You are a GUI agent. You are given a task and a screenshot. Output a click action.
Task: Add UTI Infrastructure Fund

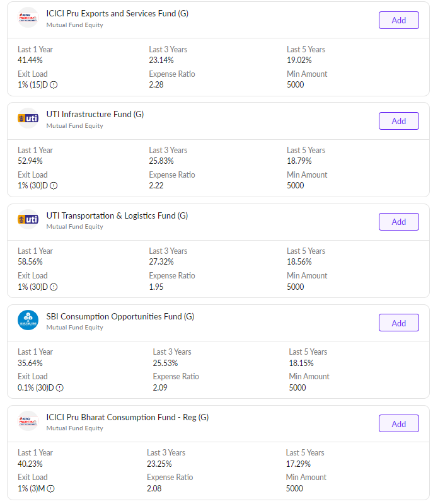398,121
